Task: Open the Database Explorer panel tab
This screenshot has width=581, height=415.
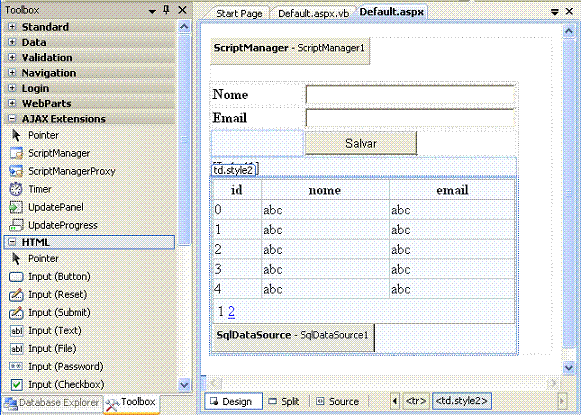Action: click(x=53, y=403)
